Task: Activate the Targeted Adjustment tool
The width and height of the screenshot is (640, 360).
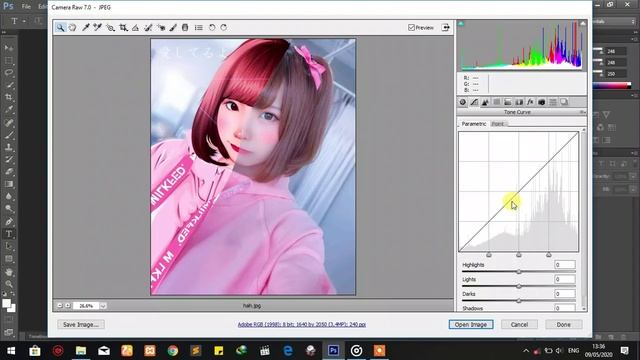Action: 110,28
